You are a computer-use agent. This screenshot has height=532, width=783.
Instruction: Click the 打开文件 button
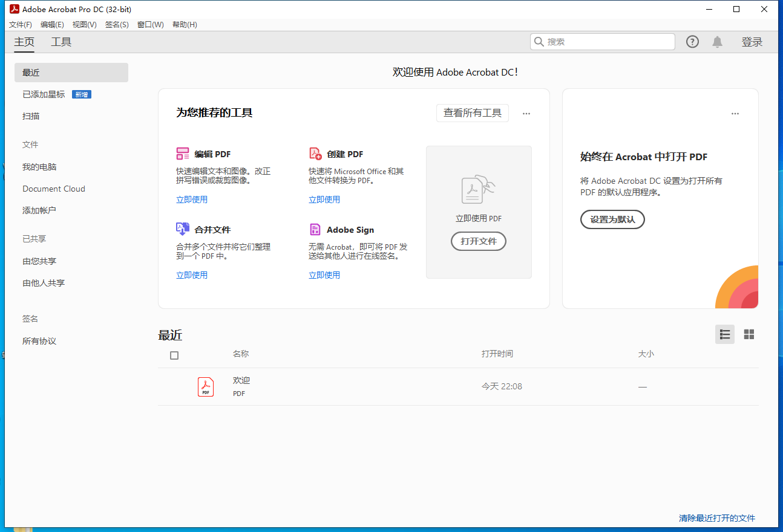click(479, 241)
